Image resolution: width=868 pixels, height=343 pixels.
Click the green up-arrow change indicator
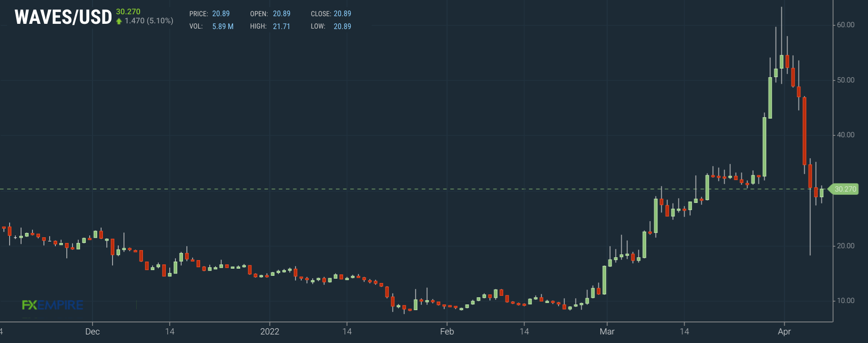(119, 21)
